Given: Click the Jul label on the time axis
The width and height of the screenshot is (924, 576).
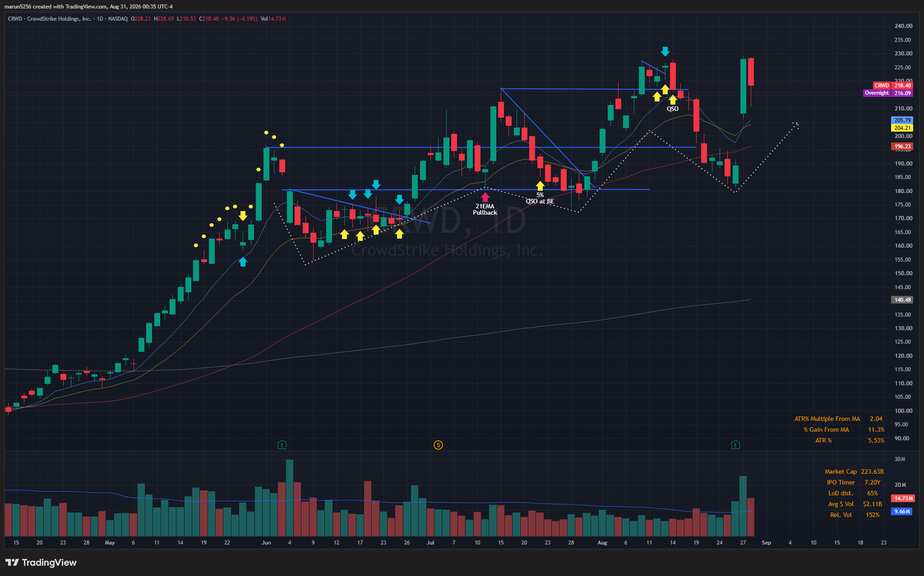Looking at the screenshot, I should click(430, 543).
